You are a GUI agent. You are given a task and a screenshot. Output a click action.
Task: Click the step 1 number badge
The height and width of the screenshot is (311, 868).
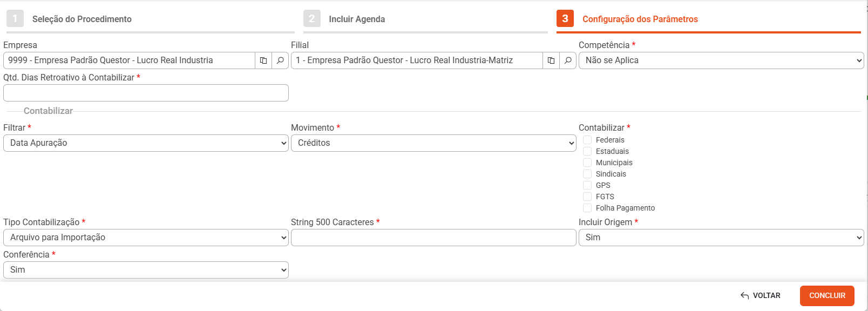click(x=15, y=18)
